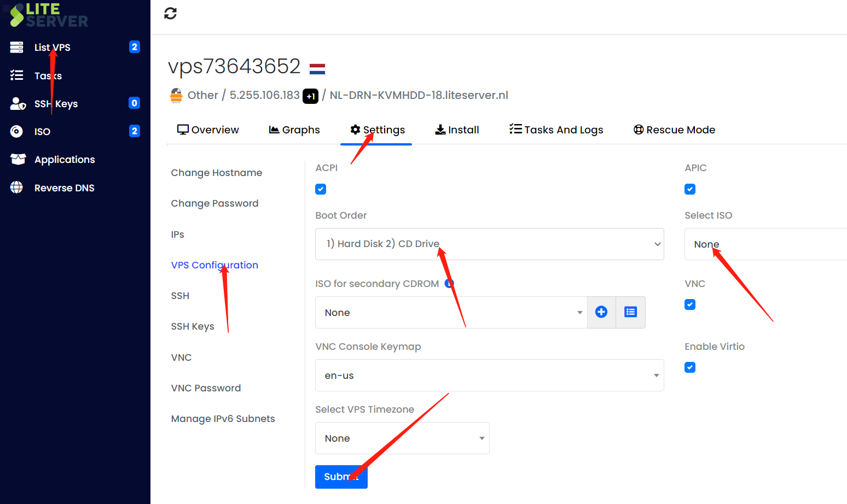Switch to the Install tab
This screenshot has width=847, height=504.
coord(457,130)
